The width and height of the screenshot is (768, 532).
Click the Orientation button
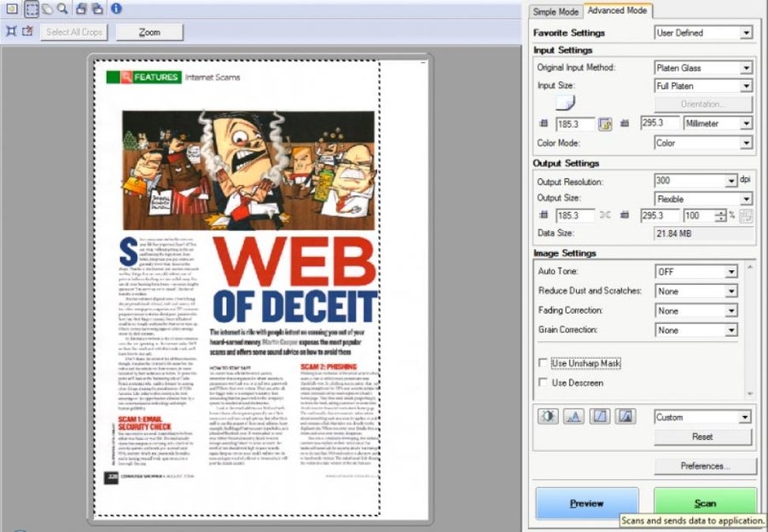703,104
